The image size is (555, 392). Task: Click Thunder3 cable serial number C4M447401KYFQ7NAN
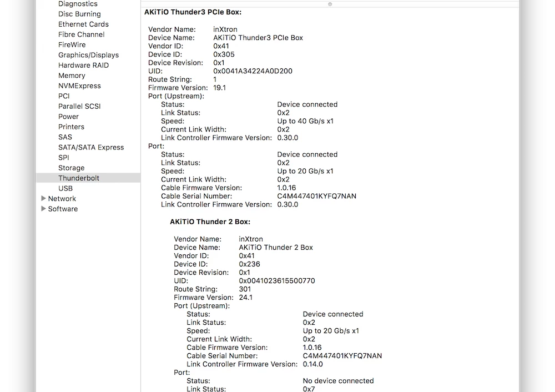[x=317, y=196]
